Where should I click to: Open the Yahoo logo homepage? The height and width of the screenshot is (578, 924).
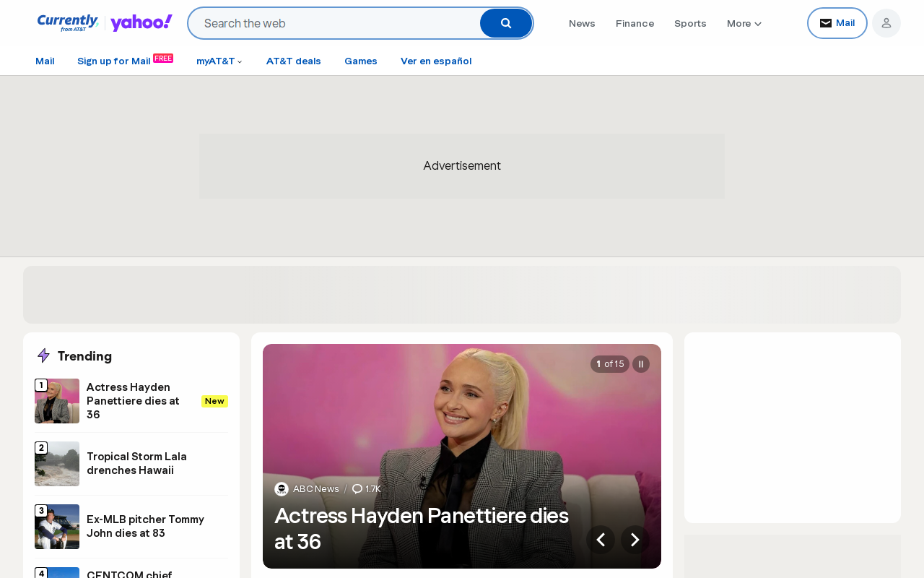pyautogui.click(x=141, y=23)
